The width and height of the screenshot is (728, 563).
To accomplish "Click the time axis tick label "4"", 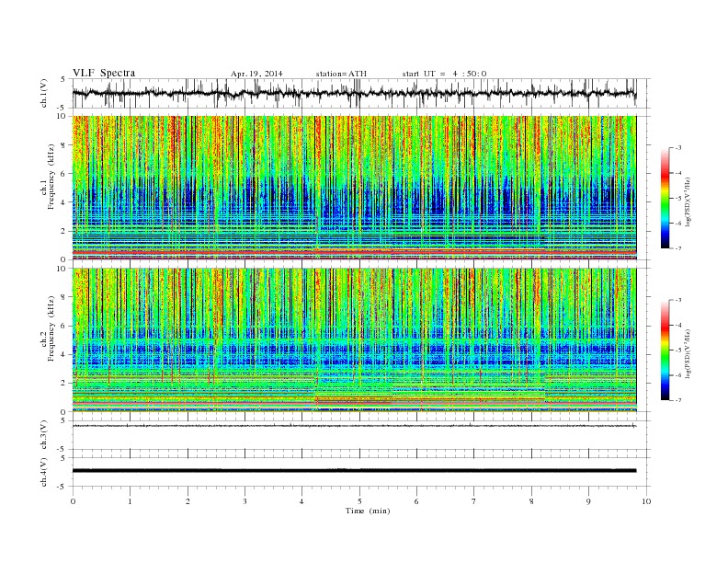I will pyautogui.click(x=301, y=501).
